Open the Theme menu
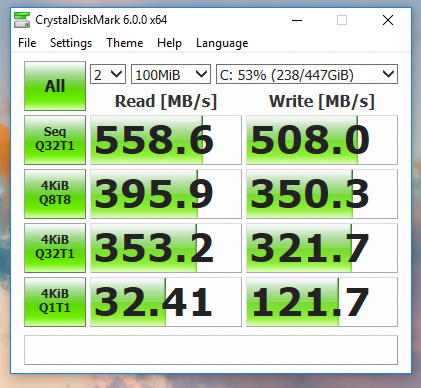 click(x=125, y=43)
